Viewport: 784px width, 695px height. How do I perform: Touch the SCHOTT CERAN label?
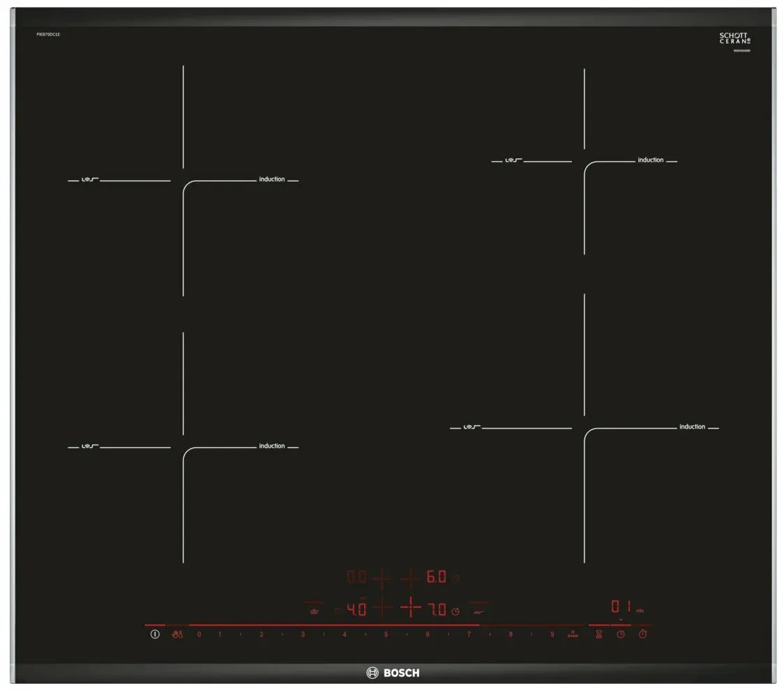[x=734, y=38]
